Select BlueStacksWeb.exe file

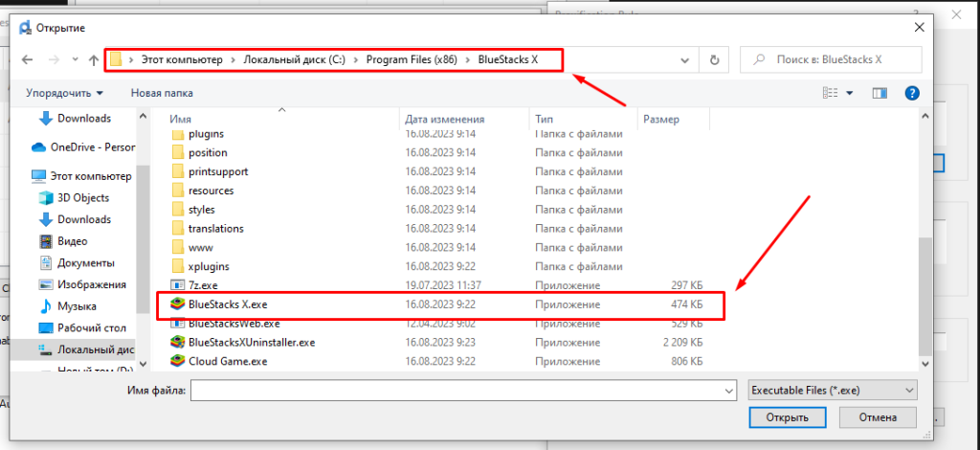click(234, 324)
